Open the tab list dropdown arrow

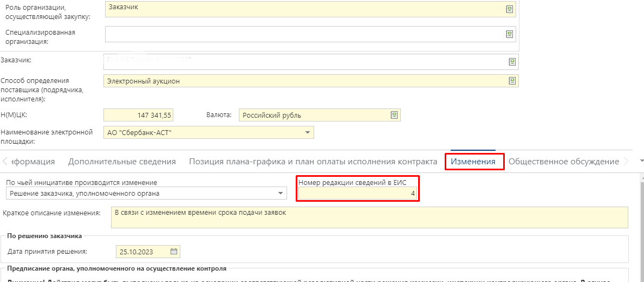click(x=642, y=161)
